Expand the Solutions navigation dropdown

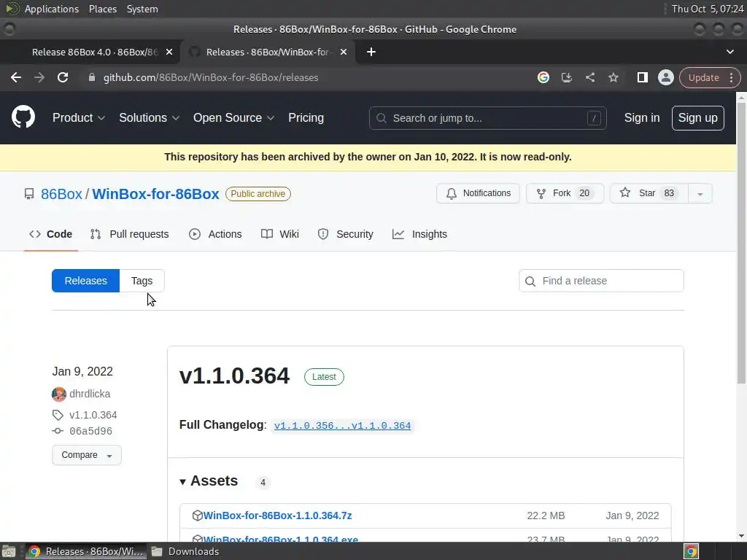pyautogui.click(x=149, y=117)
